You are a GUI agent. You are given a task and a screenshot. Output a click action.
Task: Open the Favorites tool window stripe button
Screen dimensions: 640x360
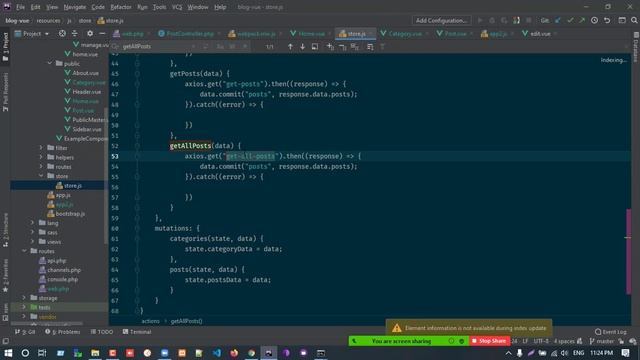click(x=5, y=276)
